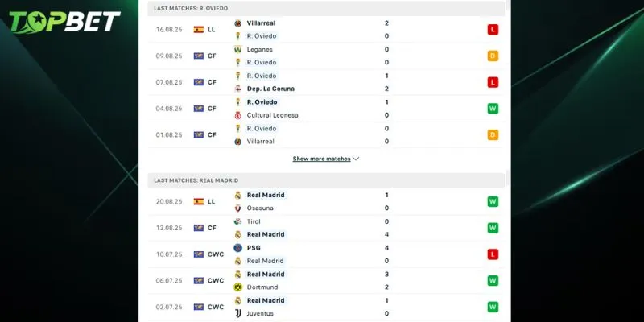Click the TOPBET logo
Viewport: 644px width, 322px height.
pyautogui.click(x=63, y=22)
